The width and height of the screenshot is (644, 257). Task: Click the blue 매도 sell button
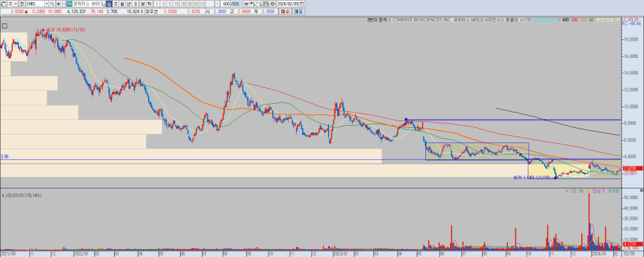pyautogui.click(x=298, y=11)
